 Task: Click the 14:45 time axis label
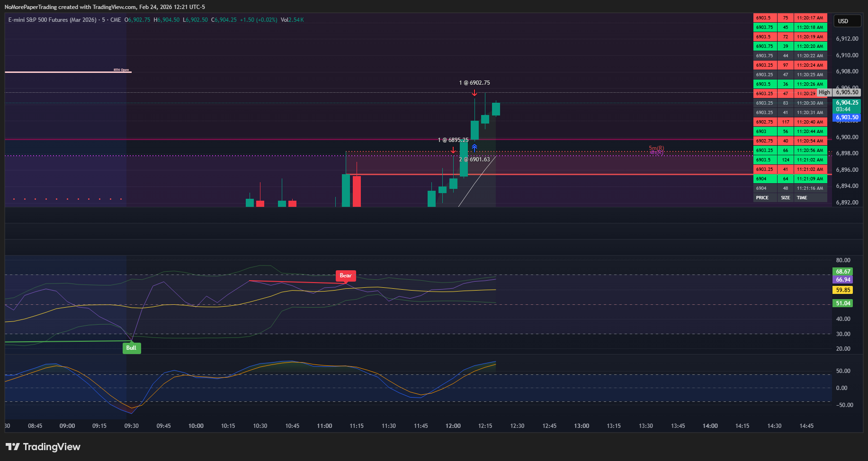click(x=807, y=426)
